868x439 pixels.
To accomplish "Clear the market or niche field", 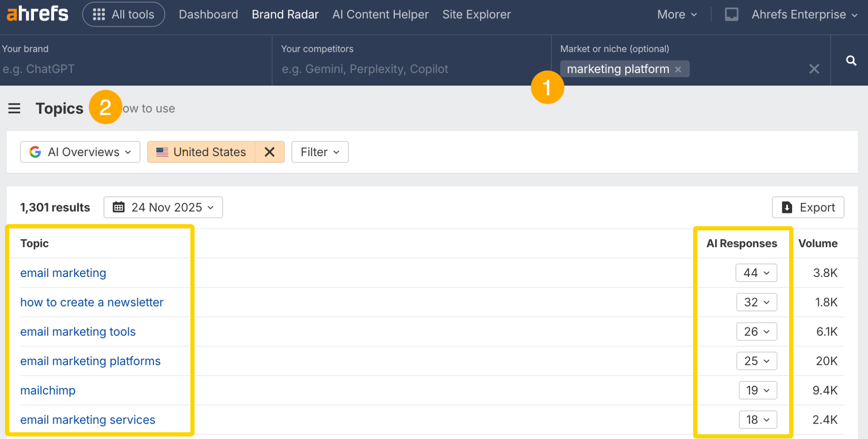I will point(814,69).
